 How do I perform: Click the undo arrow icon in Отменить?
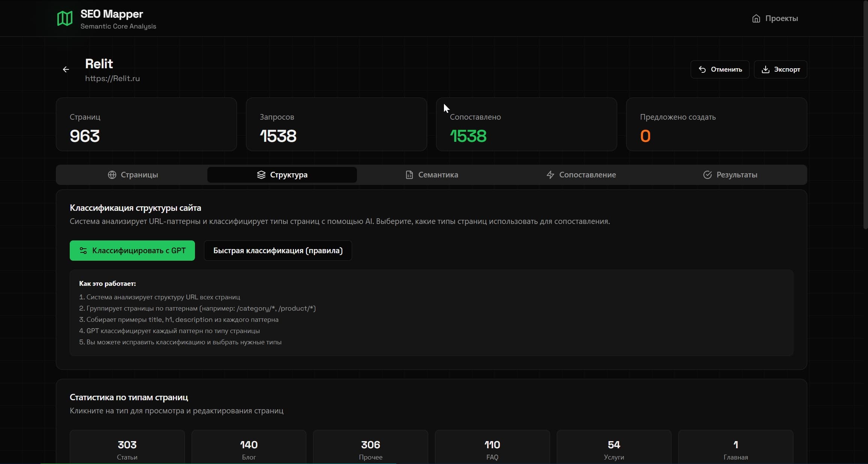click(x=702, y=69)
